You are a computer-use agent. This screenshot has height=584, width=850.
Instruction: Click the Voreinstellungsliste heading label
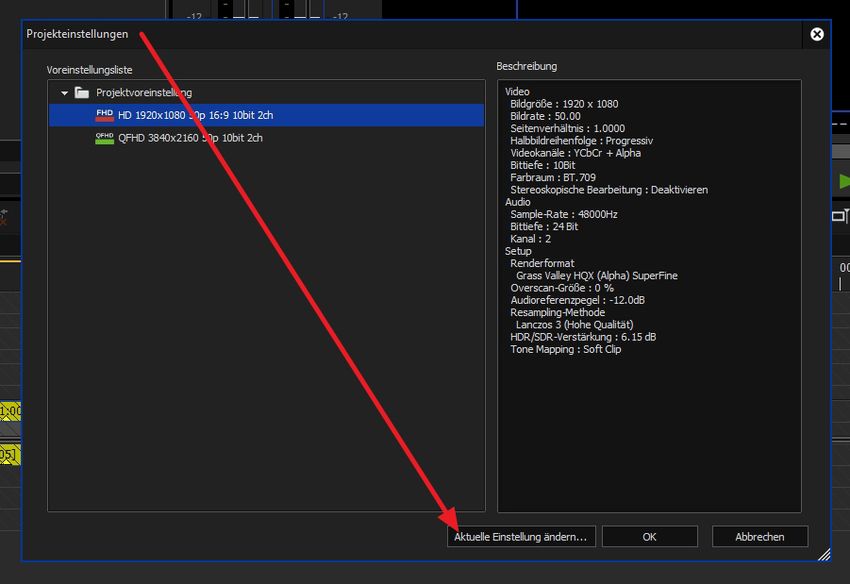89,70
